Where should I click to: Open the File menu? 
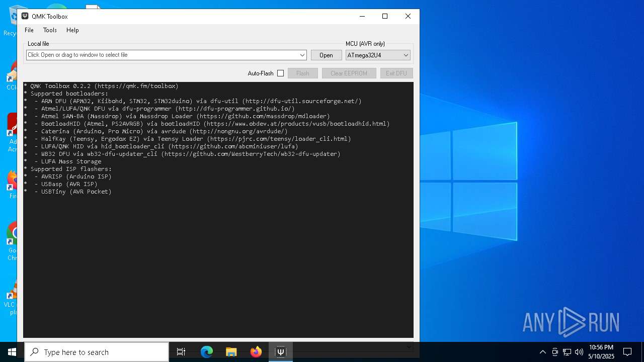tap(29, 30)
